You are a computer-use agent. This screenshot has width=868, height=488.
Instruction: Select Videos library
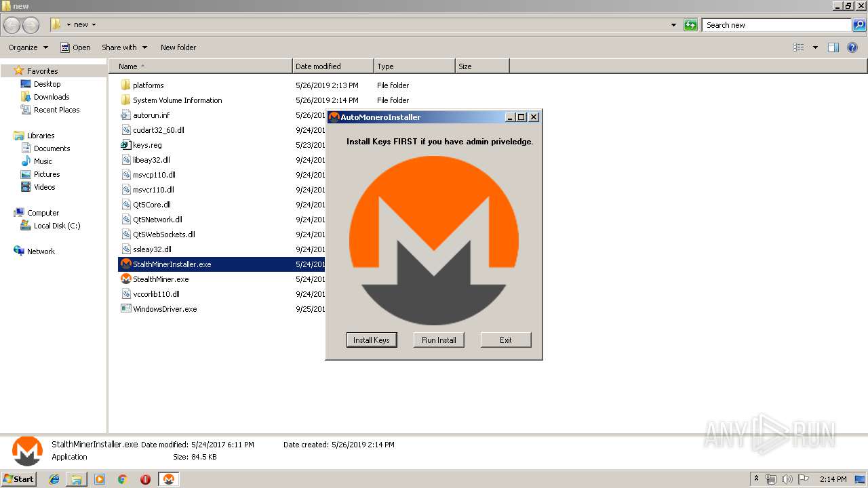tap(44, 187)
